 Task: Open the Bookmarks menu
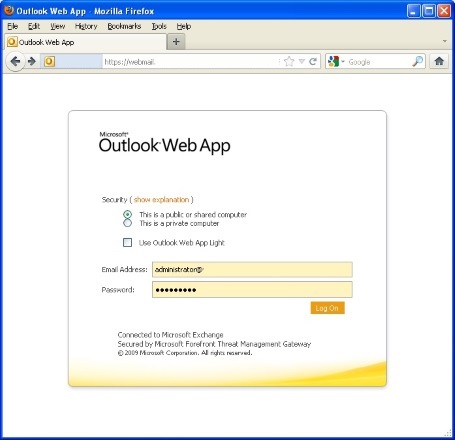(x=124, y=26)
